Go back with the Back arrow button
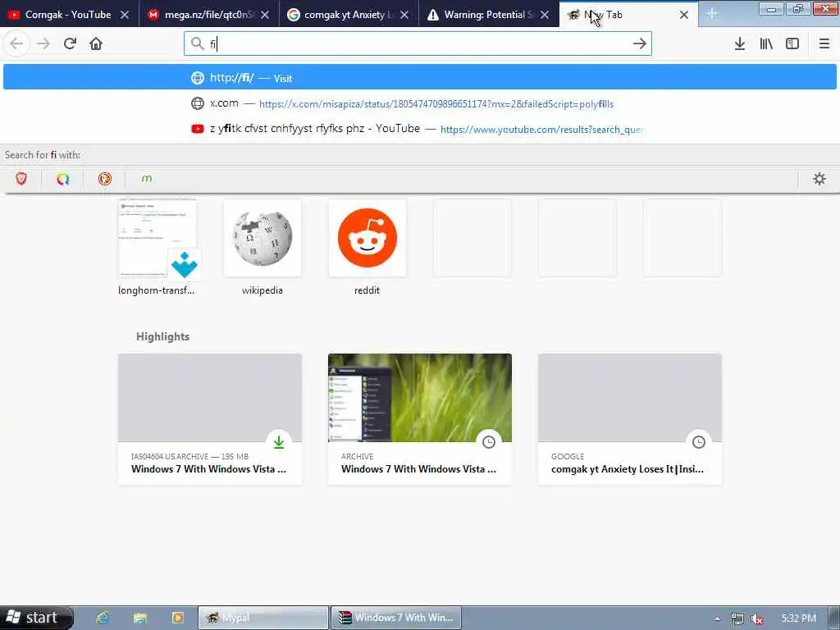 [x=16, y=43]
